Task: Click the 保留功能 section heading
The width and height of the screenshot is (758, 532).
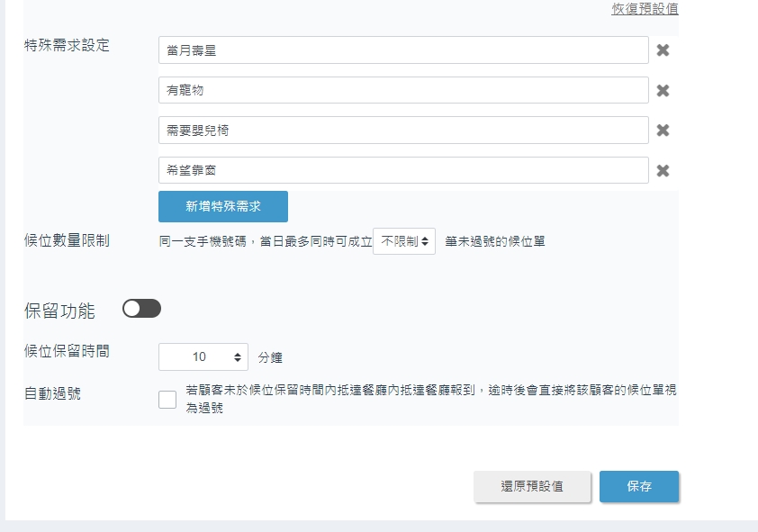Action: click(x=59, y=311)
